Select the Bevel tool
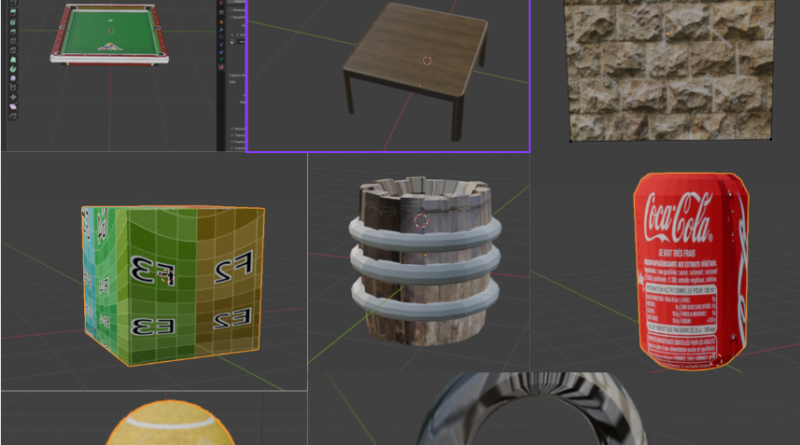800x445 pixels. (x=13, y=31)
